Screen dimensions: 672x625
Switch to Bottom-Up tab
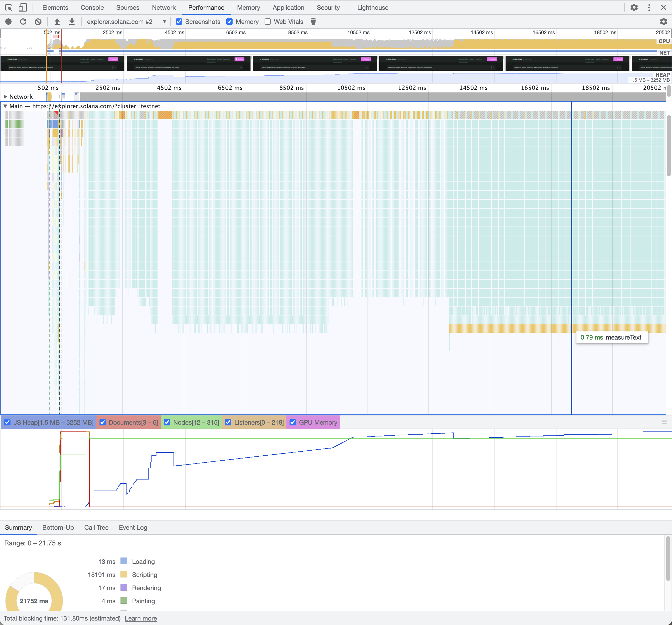coord(58,528)
